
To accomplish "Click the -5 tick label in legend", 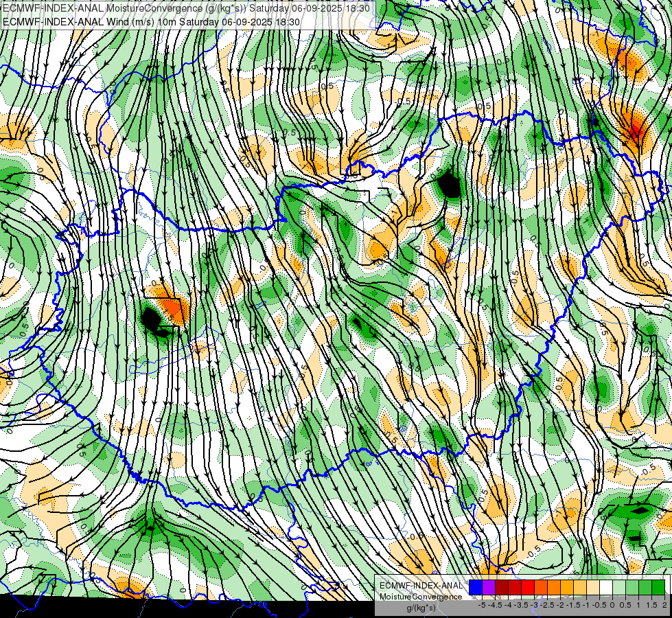I will pos(482,605).
